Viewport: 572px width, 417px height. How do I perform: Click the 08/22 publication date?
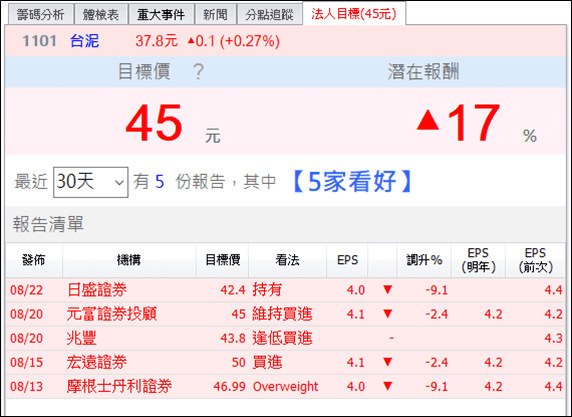click(26, 290)
